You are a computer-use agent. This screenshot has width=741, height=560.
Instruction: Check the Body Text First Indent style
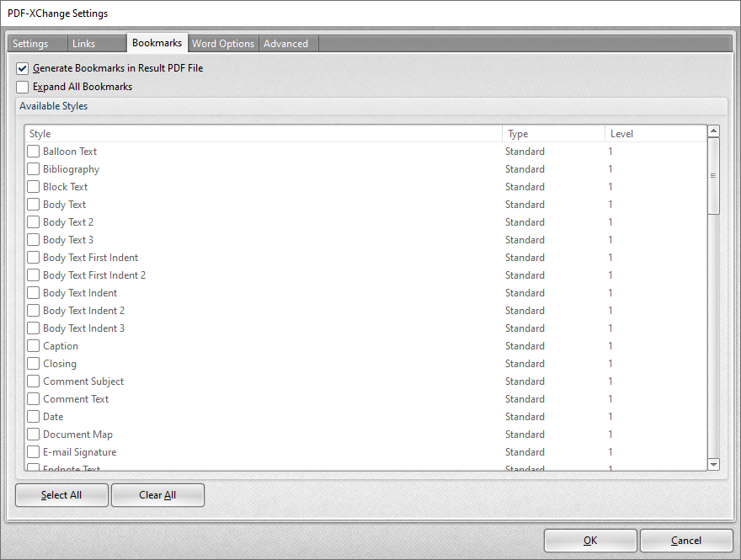pos(33,257)
